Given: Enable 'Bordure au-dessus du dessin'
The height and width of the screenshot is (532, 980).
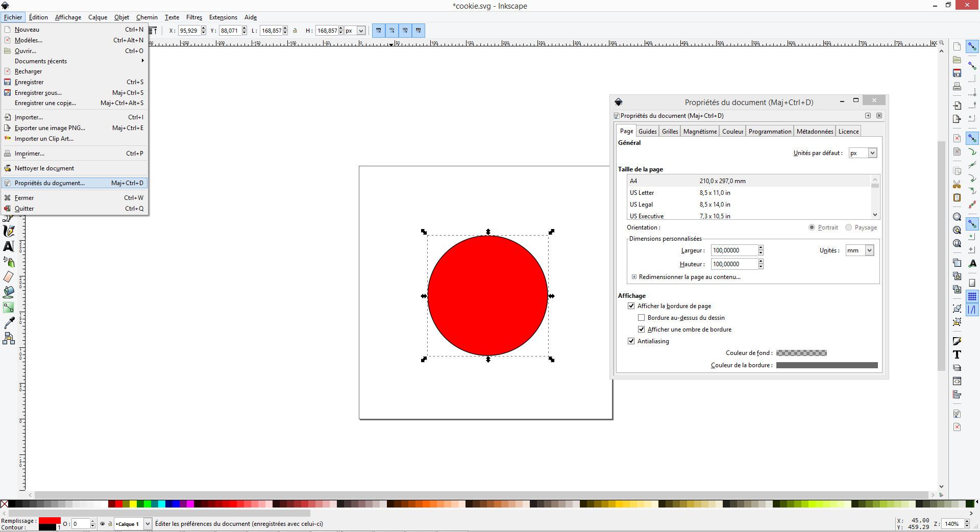Looking at the screenshot, I should (x=642, y=317).
